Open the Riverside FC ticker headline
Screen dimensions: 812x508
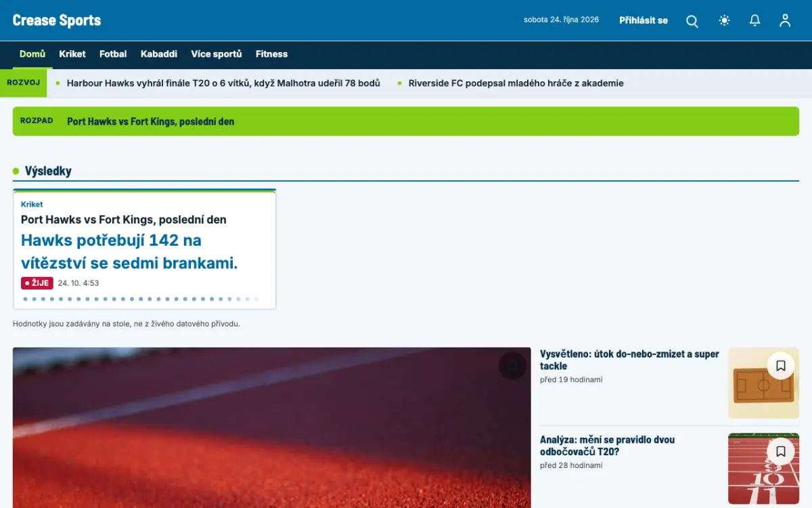pos(516,83)
